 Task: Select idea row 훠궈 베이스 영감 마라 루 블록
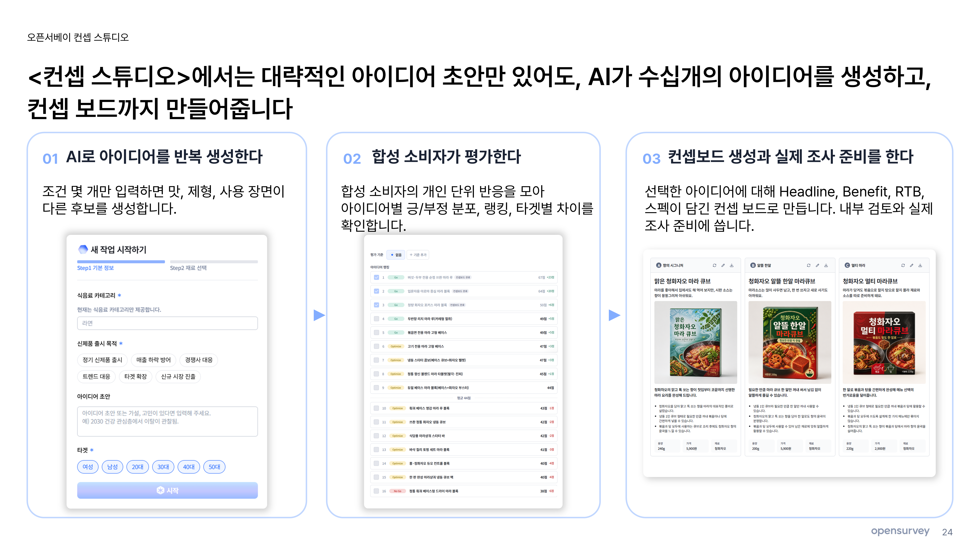coord(464,408)
